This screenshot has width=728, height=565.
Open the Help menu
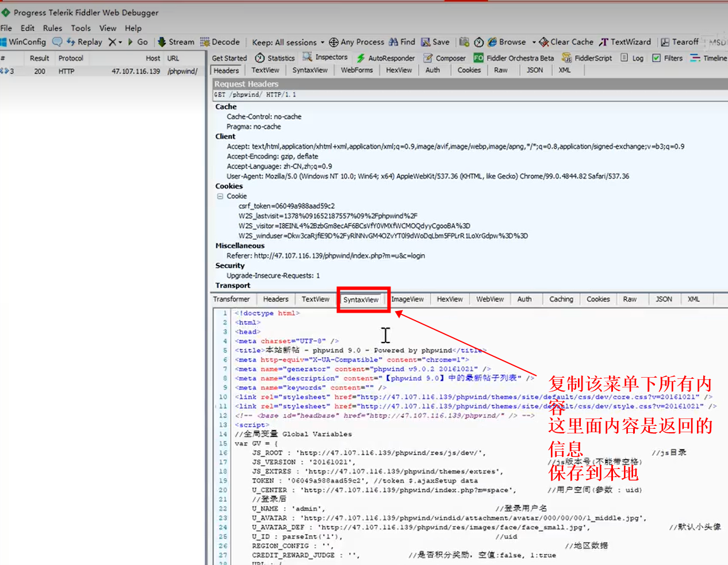click(133, 28)
